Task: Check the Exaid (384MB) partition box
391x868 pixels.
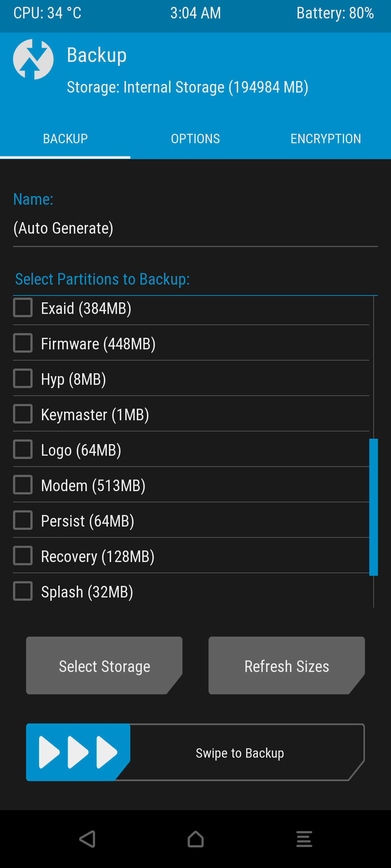Action: (x=23, y=308)
